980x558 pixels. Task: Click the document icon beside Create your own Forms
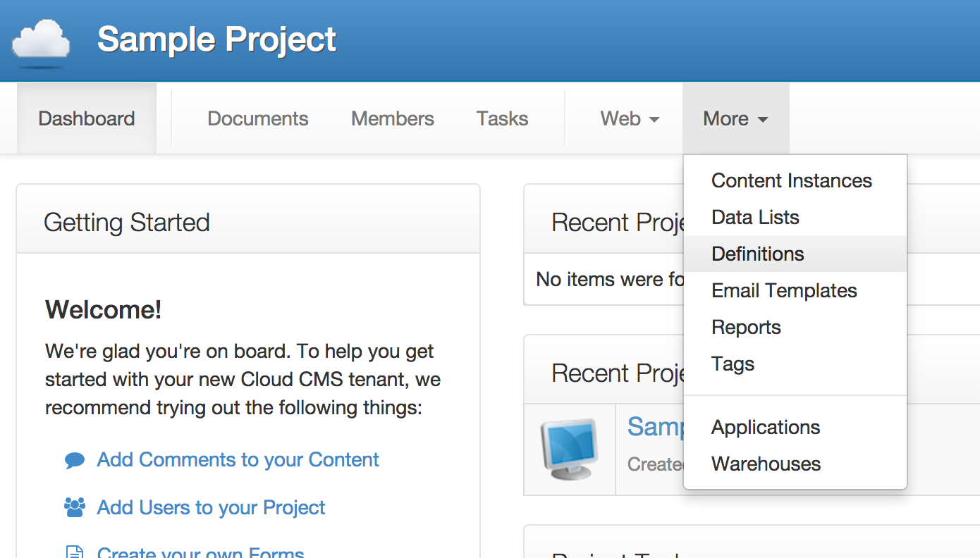(75, 552)
